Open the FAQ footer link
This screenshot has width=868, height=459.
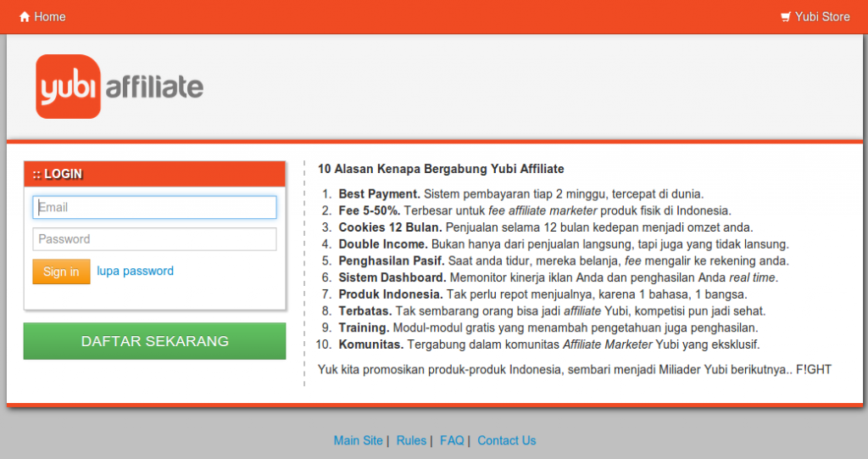[452, 440]
